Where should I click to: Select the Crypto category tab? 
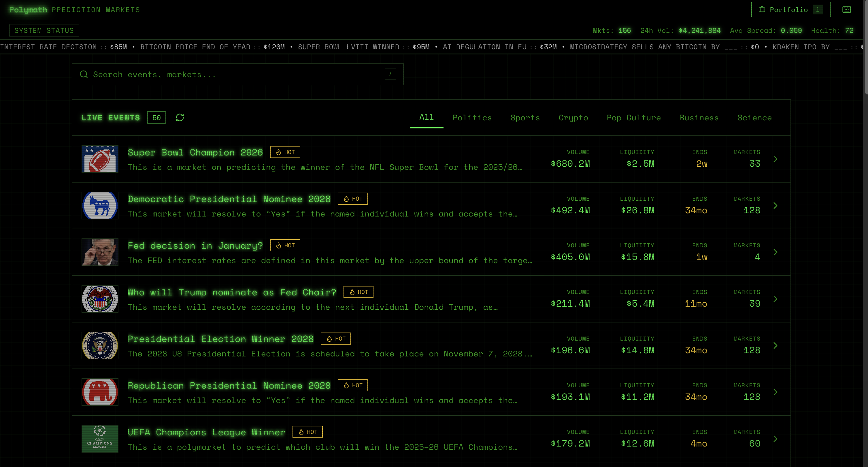(573, 117)
